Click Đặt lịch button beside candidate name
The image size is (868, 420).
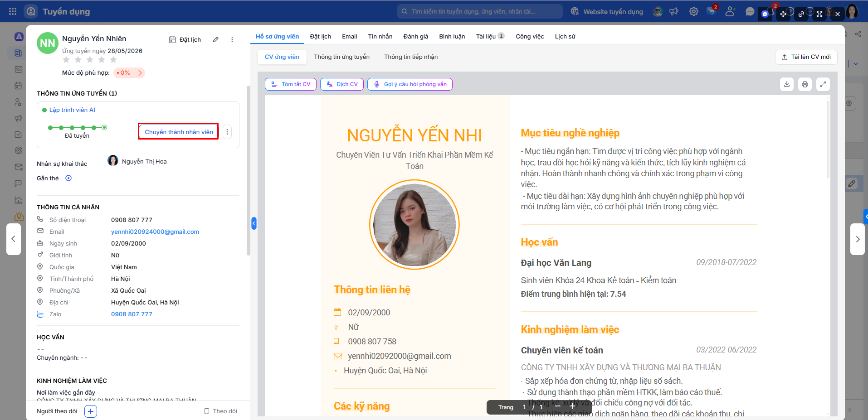coord(185,39)
